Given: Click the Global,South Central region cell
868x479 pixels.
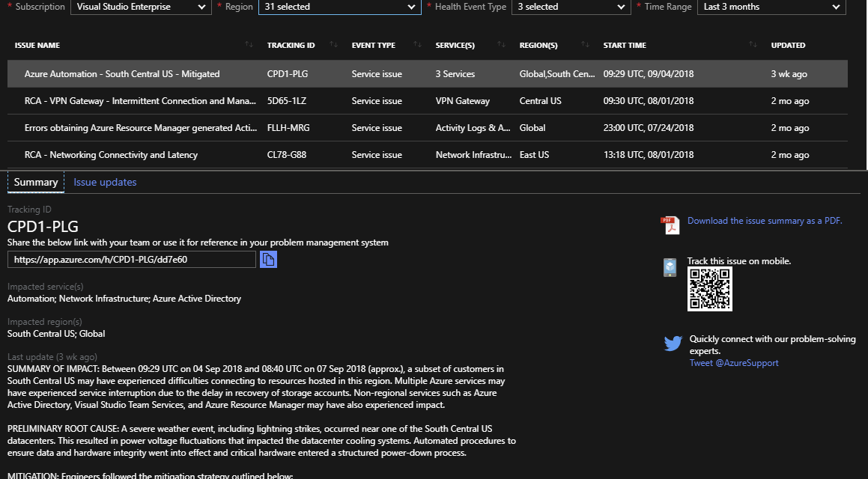Looking at the screenshot, I should pos(557,74).
